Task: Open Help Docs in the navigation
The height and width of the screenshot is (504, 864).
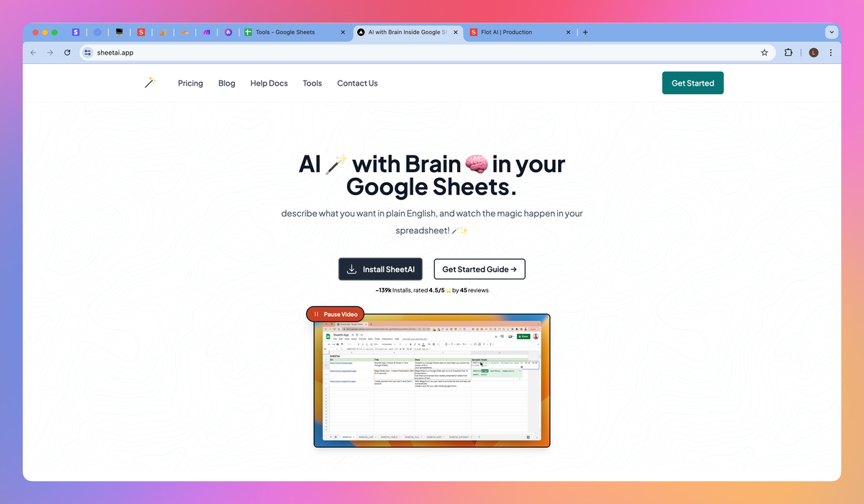Action: point(269,84)
